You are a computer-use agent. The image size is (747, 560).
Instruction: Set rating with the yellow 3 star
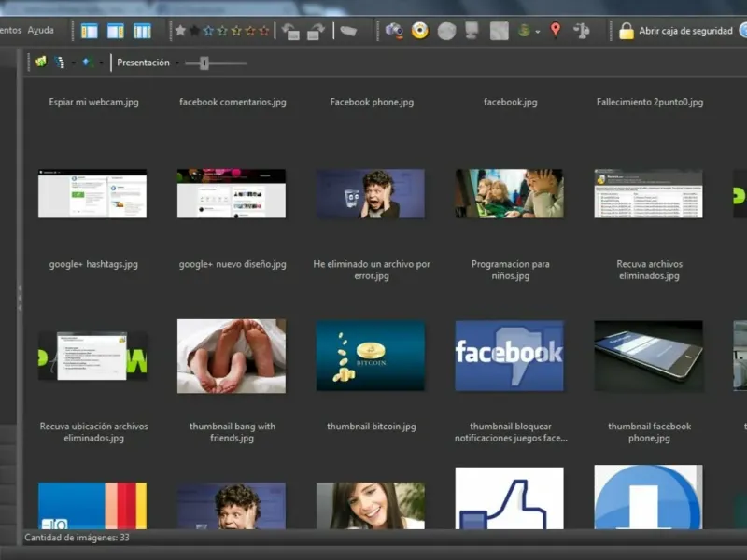click(236, 31)
